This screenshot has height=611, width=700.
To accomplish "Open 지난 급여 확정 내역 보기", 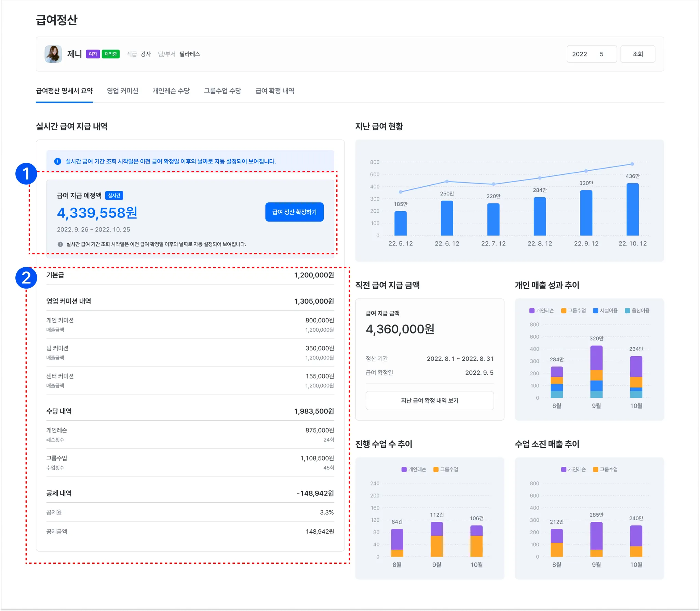I will [x=429, y=400].
